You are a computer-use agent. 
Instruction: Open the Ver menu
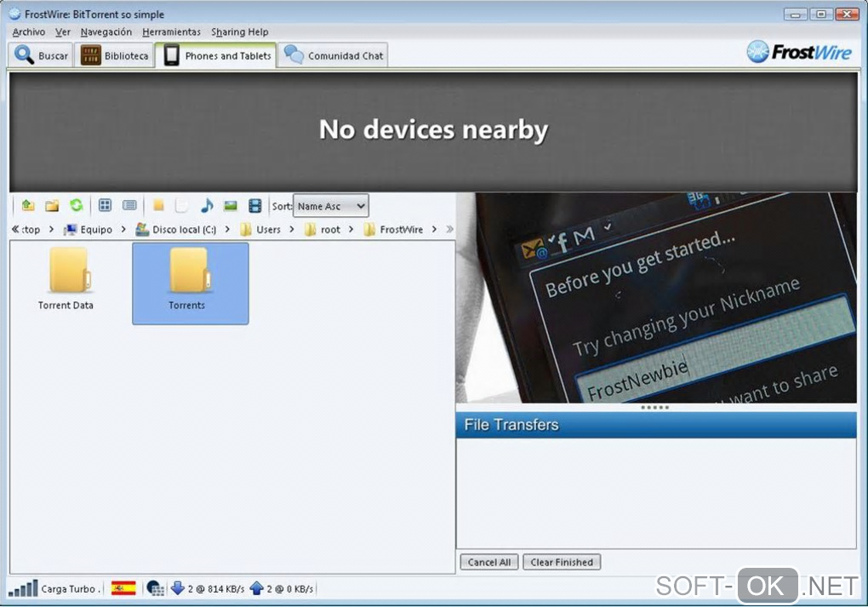[x=63, y=32]
